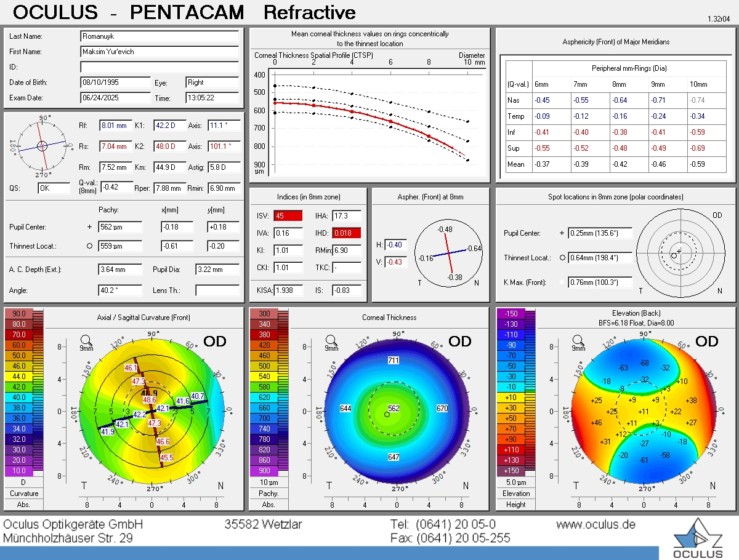Select the V asphericity value -0.43
The image size is (739, 560).
click(x=395, y=262)
